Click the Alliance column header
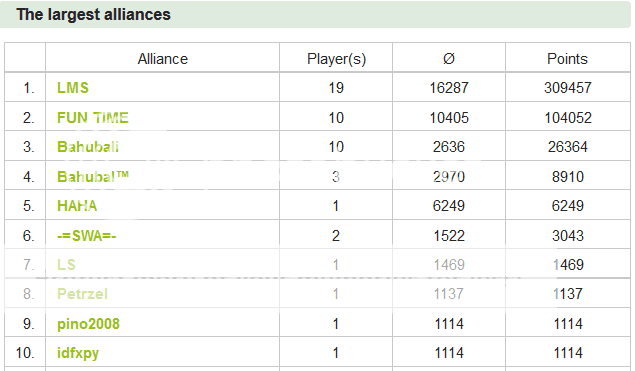Image resolution: width=635 pixels, height=371 pixels. tap(162, 59)
